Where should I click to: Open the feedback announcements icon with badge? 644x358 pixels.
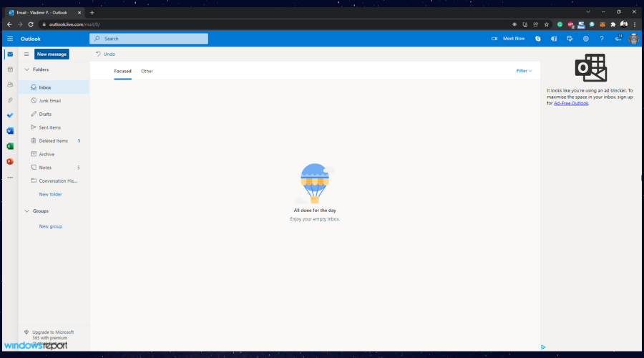click(618, 38)
